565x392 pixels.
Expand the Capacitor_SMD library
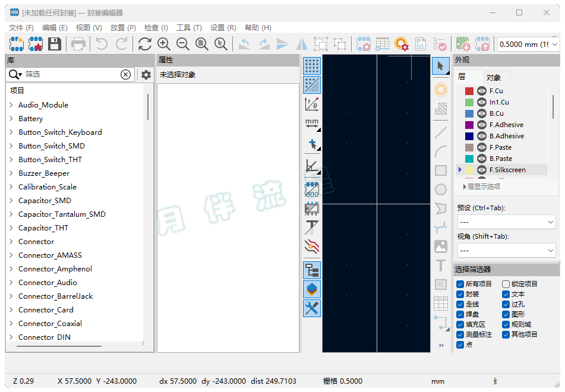[11, 200]
